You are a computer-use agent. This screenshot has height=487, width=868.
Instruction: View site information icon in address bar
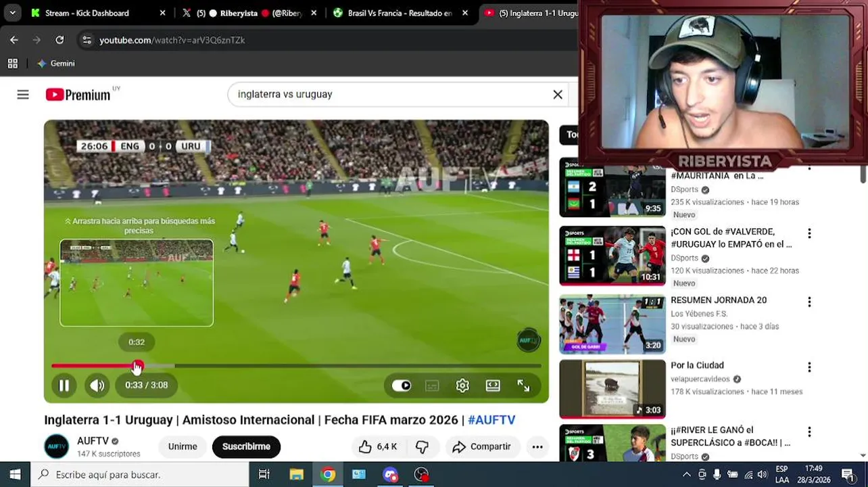(x=87, y=40)
